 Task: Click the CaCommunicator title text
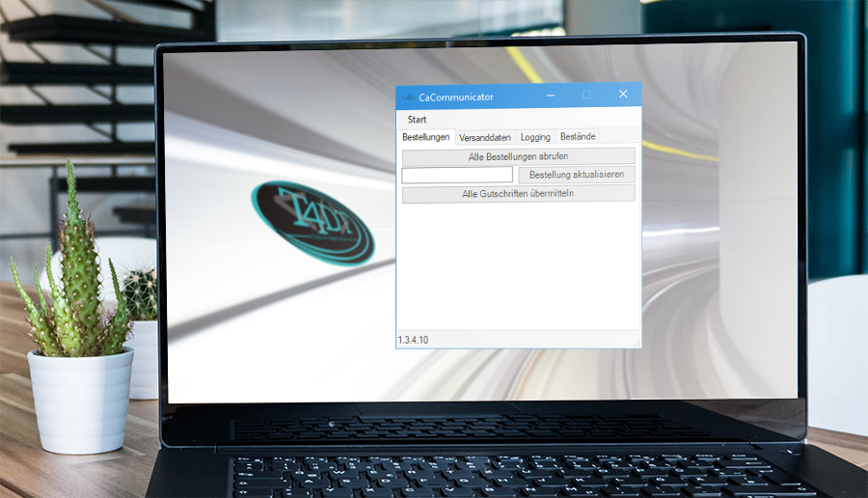pyautogui.click(x=455, y=97)
